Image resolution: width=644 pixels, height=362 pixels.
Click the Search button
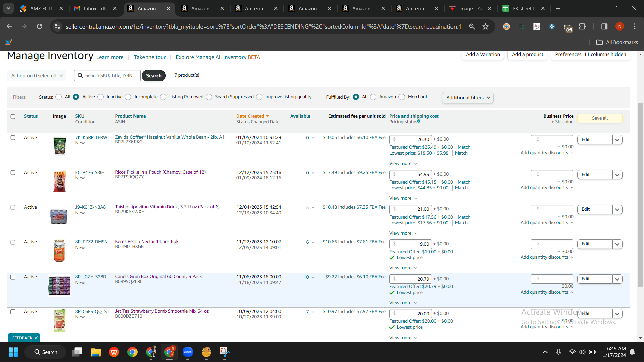pyautogui.click(x=154, y=76)
